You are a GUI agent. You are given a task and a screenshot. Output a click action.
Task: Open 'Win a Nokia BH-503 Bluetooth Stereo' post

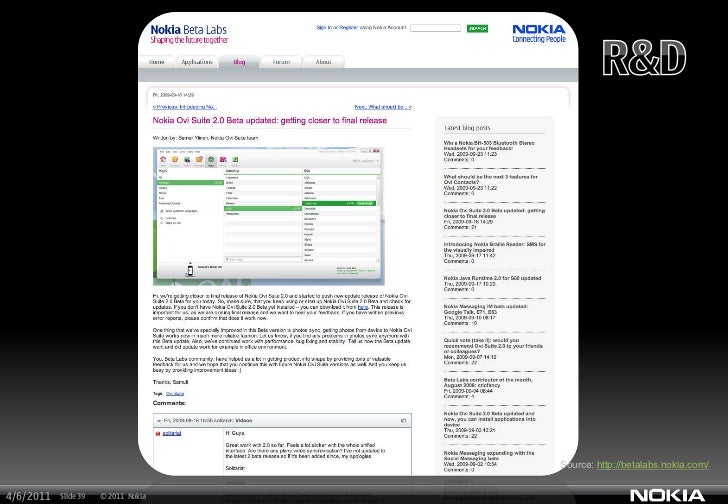tap(489, 146)
